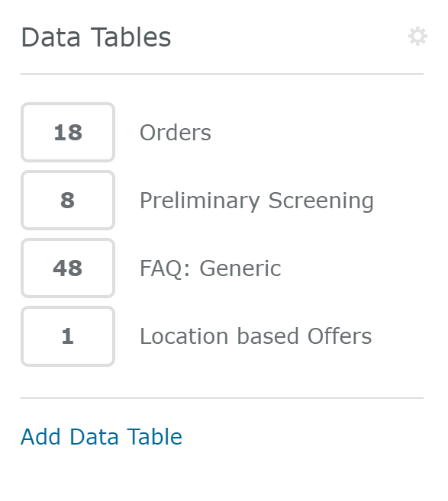Open the FAQ: Generic data table

coord(211,268)
